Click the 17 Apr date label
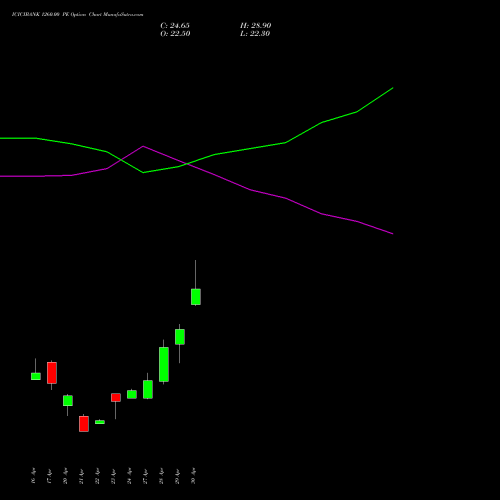Image resolution: width=500 pixels, height=500 pixels. (x=49, y=476)
